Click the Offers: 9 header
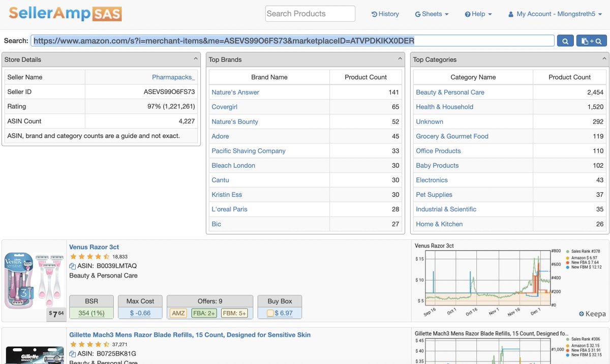This screenshot has width=610, height=364. pos(210,301)
